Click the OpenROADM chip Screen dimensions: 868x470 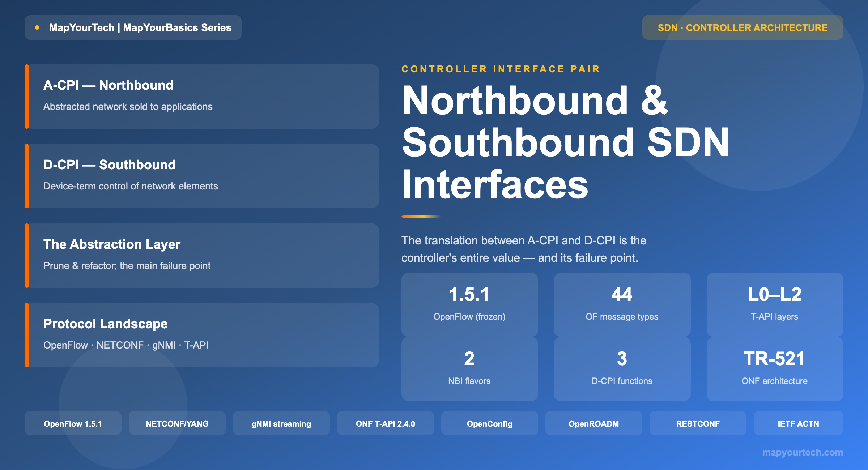tap(594, 423)
